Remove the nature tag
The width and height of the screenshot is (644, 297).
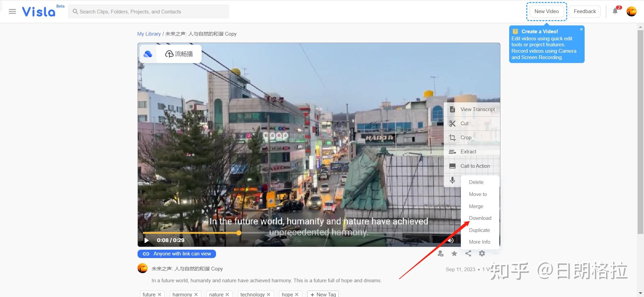[227, 295]
